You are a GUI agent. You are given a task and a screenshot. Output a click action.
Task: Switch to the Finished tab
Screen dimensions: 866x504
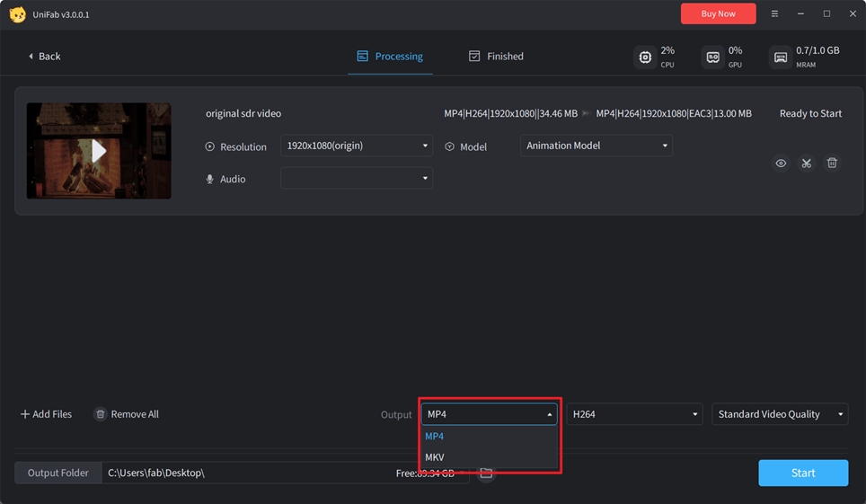[x=496, y=57]
